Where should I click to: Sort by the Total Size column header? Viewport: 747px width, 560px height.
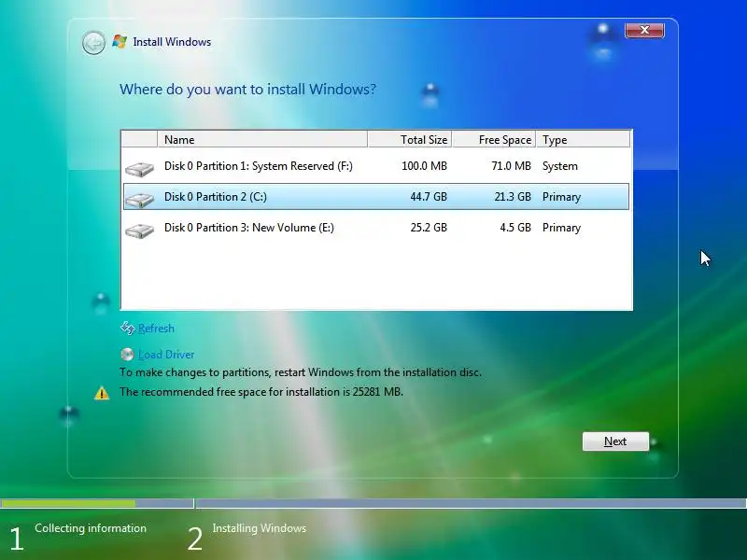coord(410,139)
